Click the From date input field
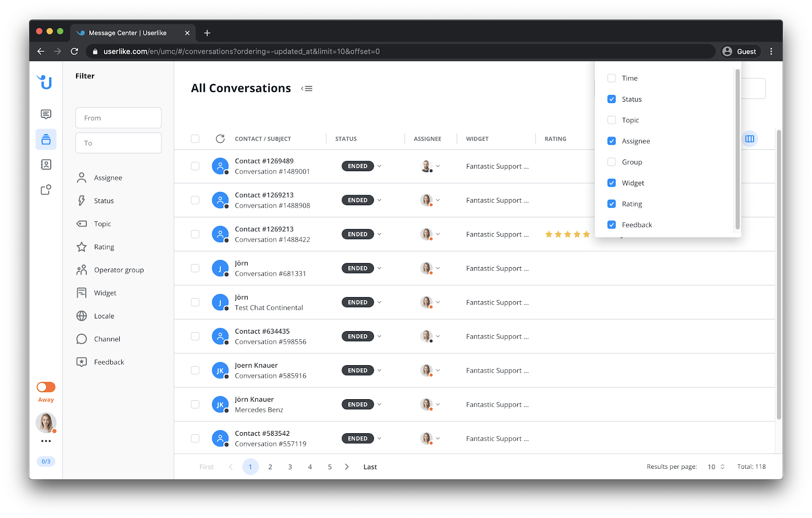The height and width of the screenshot is (518, 812). (x=118, y=118)
